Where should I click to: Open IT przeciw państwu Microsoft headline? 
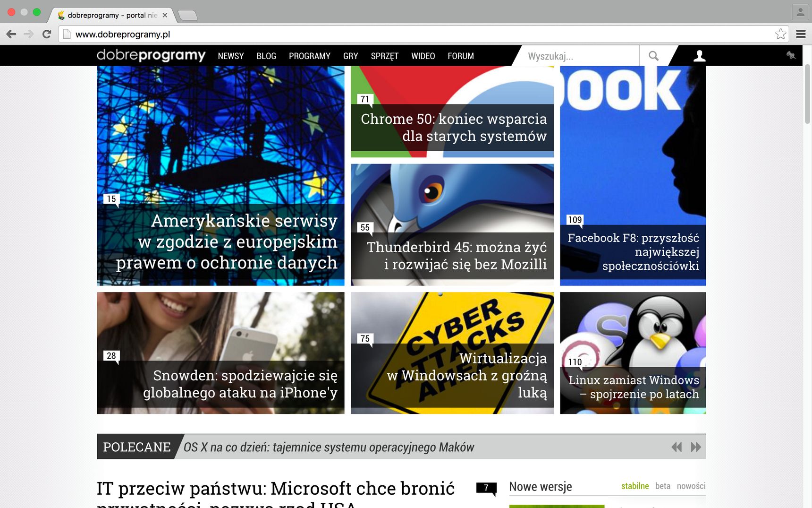(276, 493)
